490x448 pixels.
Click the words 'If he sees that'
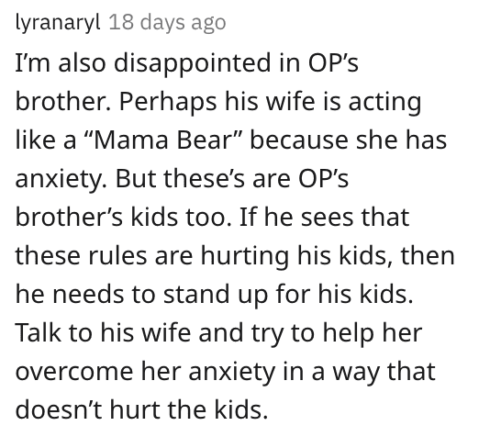tap(325, 217)
